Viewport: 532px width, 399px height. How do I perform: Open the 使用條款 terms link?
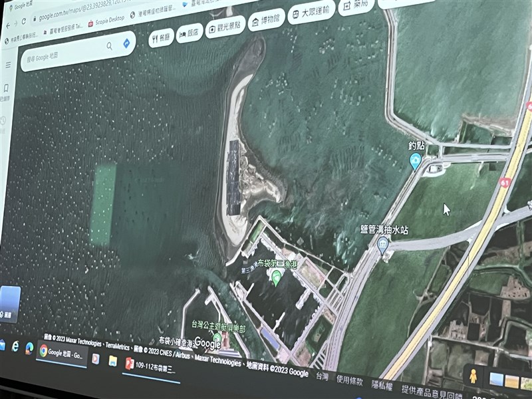coord(349,382)
